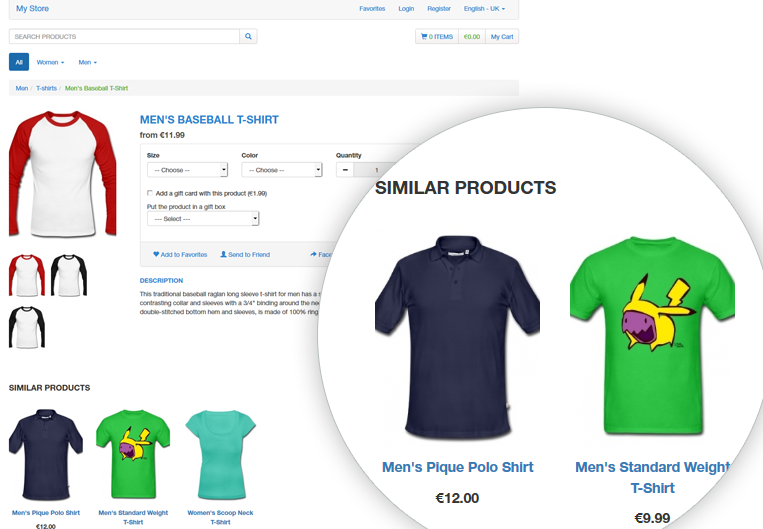Viewport: 763px width, 529px height.
Task: Open the Women category menu
Action: (x=50, y=62)
